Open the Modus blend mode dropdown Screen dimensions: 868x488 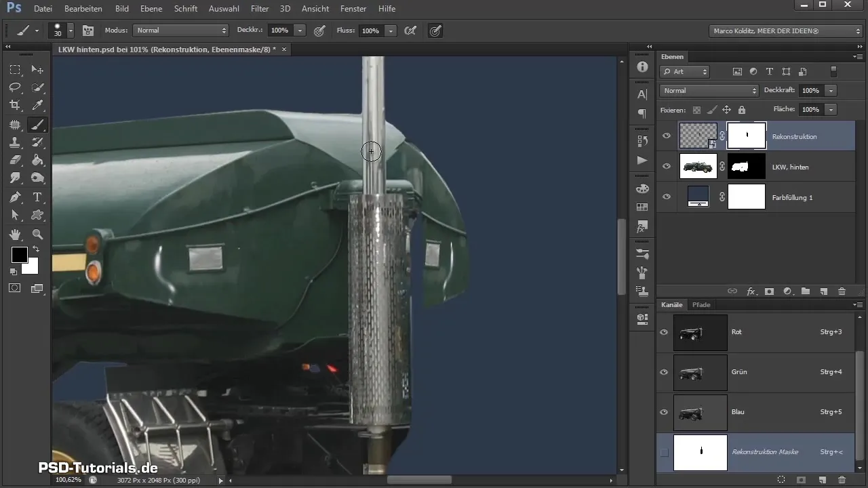pos(181,30)
